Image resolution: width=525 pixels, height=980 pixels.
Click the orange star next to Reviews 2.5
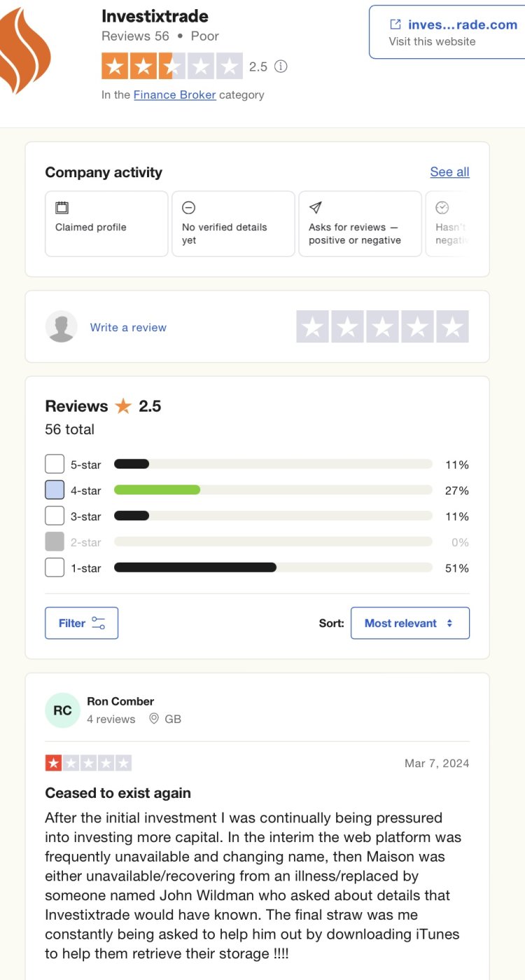tap(123, 406)
